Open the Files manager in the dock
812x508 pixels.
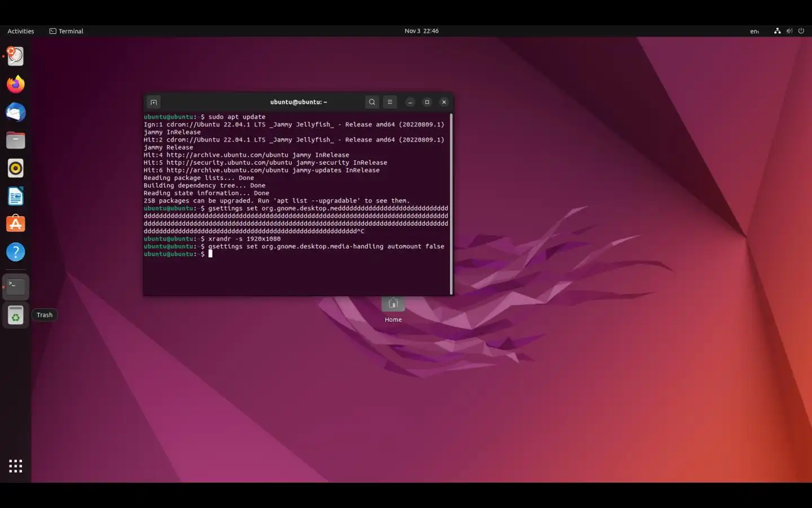(16, 140)
